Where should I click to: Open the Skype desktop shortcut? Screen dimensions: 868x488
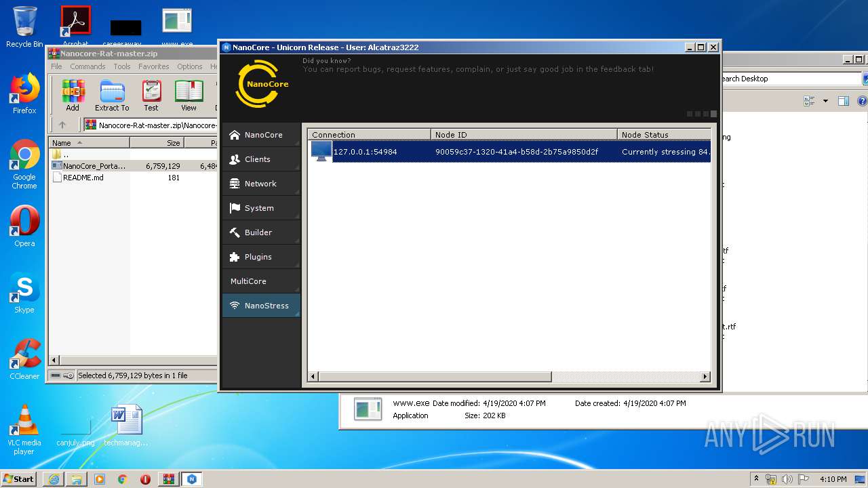tap(24, 293)
